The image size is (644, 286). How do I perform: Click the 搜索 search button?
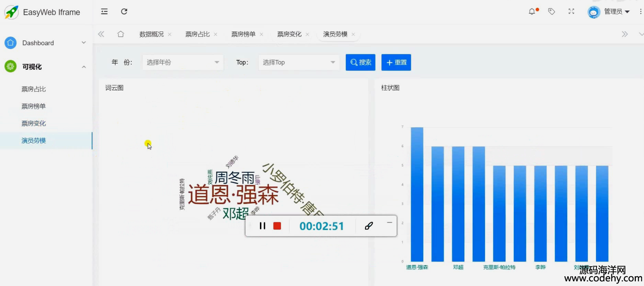click(x=360, y=62)
